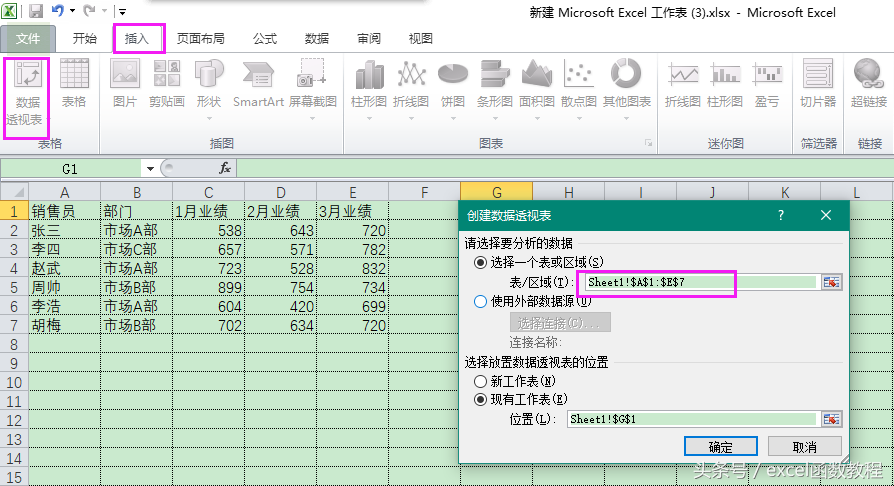Click the Undo icon
The height and width of the screenshot is (486, 894).
tap(58, 10)
